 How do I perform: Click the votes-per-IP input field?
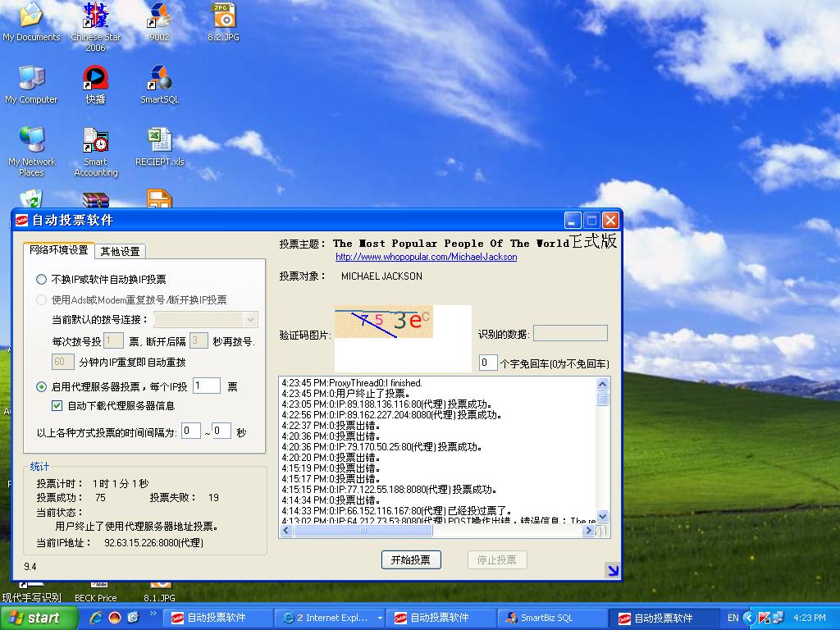pyautogui.click(x=207, y=386)
